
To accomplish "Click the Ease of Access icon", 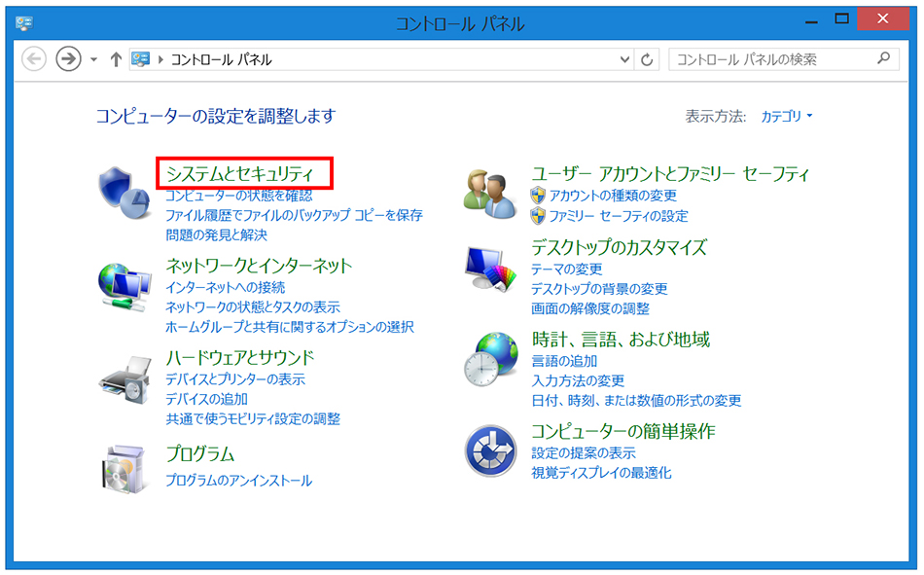I will [491, 451].
